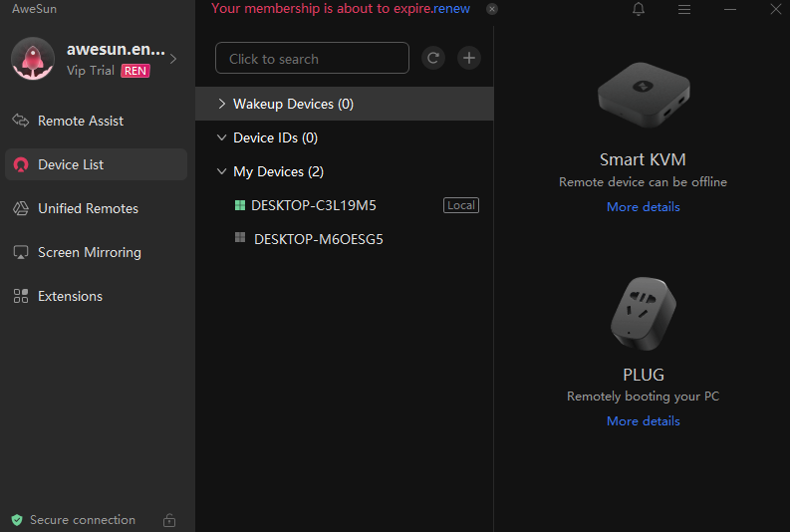
Task: Click the Remote Assist arrows icon
Action: [21, 121]
